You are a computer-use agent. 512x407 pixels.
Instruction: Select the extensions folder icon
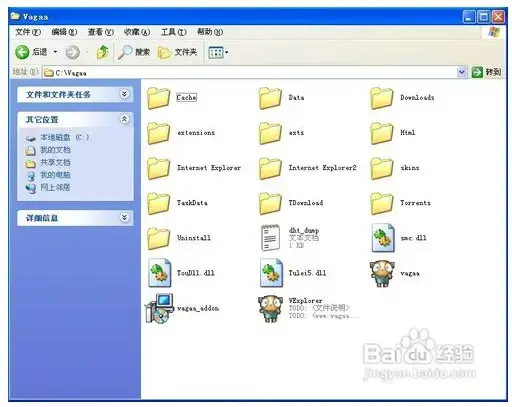point(158,133)
